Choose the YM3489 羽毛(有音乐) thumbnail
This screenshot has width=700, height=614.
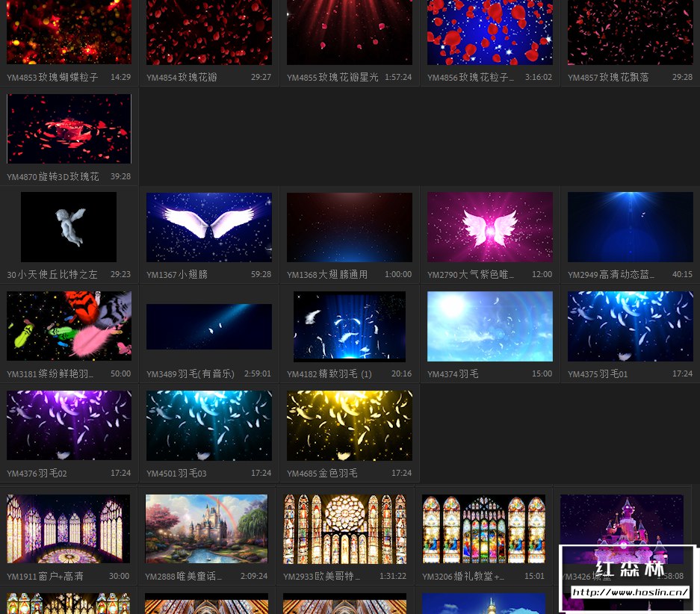[x=209, y=326]
